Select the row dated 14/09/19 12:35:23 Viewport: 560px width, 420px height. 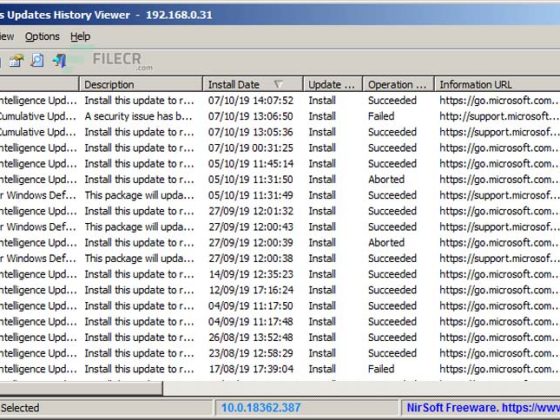coord(280,274)
